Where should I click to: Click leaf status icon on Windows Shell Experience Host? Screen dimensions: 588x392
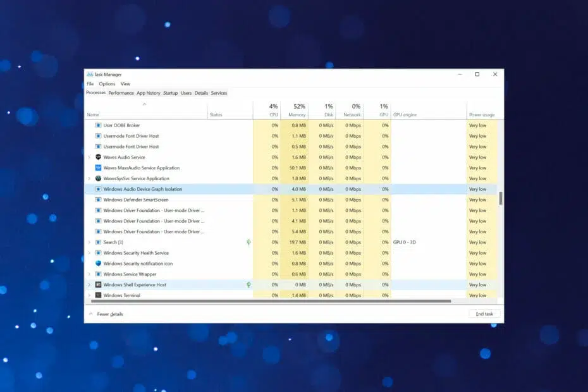tap(248, 285)
